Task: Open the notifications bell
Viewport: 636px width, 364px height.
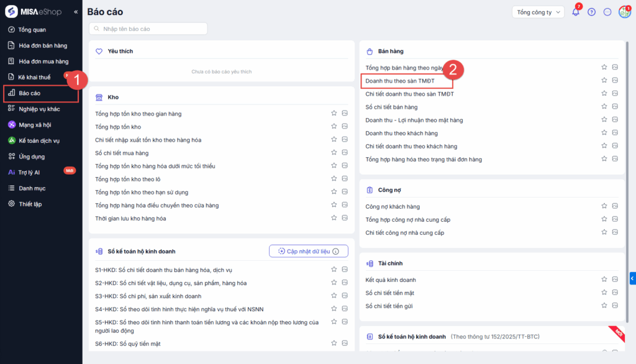Action: point(576,12)
